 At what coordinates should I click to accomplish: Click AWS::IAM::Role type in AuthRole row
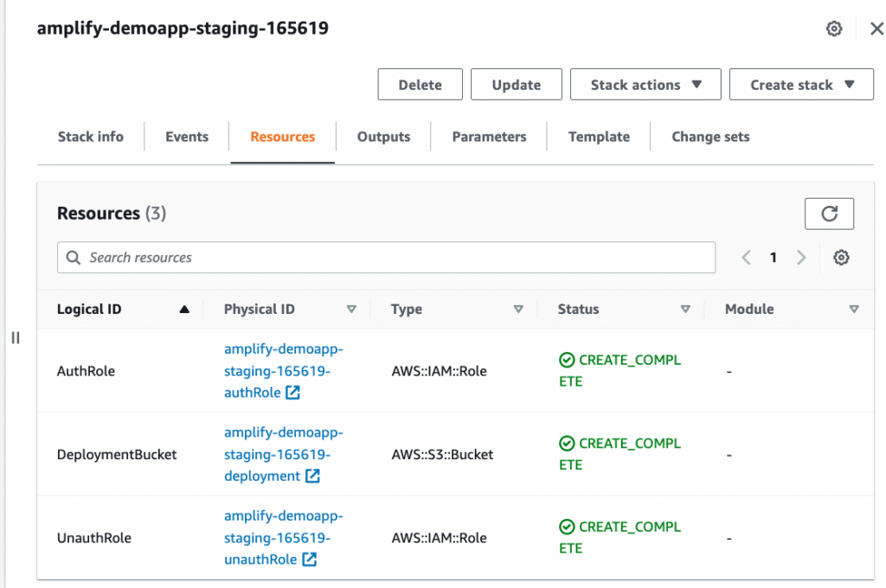(439, 371)
